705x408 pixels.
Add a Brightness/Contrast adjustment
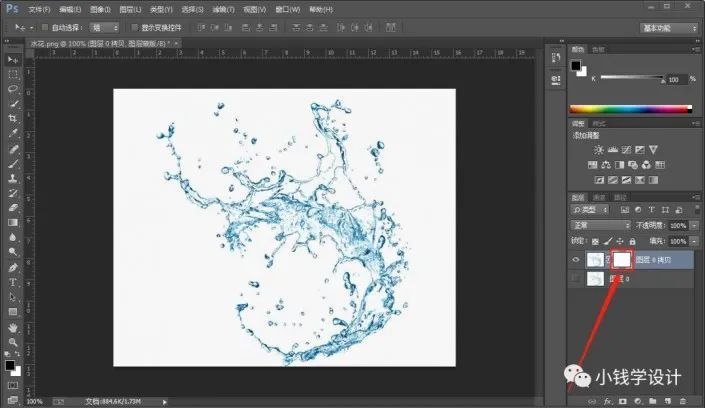[x=599, y=150]
